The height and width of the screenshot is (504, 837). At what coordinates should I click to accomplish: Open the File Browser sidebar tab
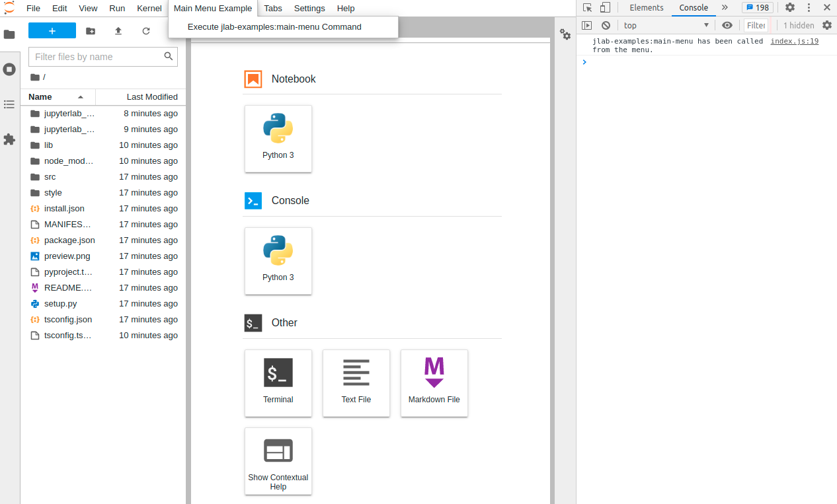(x=9, y=34)
